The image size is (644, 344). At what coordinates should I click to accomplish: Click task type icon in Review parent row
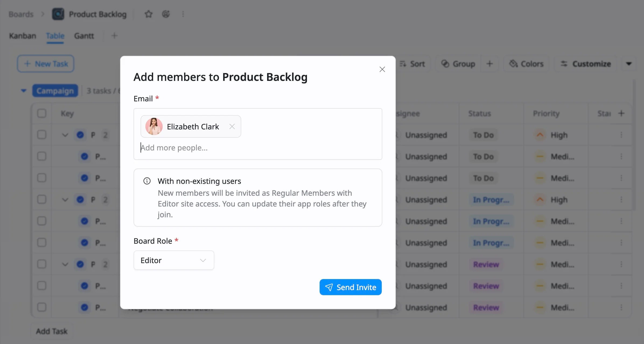[80, 264]
